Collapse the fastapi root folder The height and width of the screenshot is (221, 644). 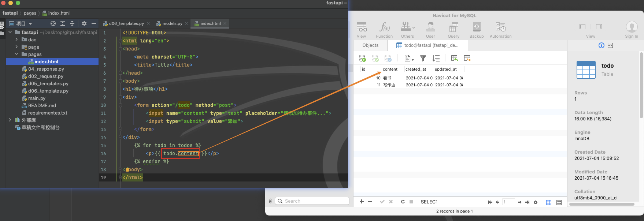tap(10, 32)
